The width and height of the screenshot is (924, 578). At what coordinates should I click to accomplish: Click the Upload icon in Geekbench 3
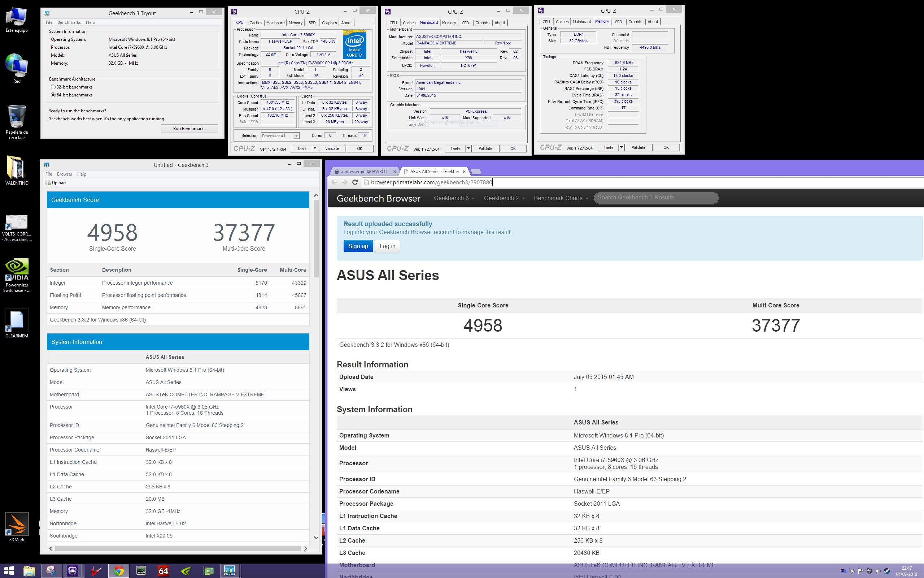coord(48,183)
